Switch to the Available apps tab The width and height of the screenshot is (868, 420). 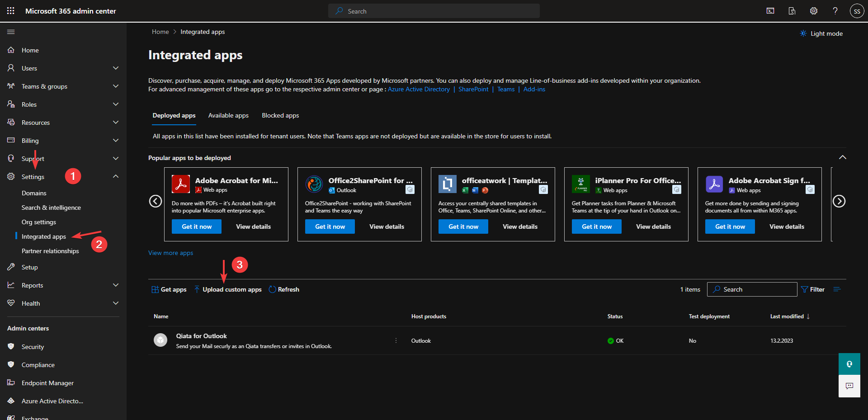click(228, 115)
